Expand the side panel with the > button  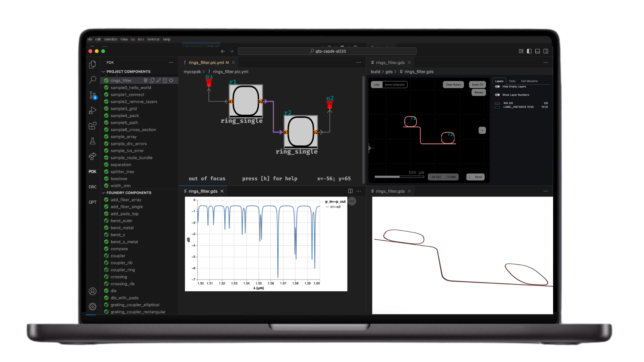coord(482,130)
